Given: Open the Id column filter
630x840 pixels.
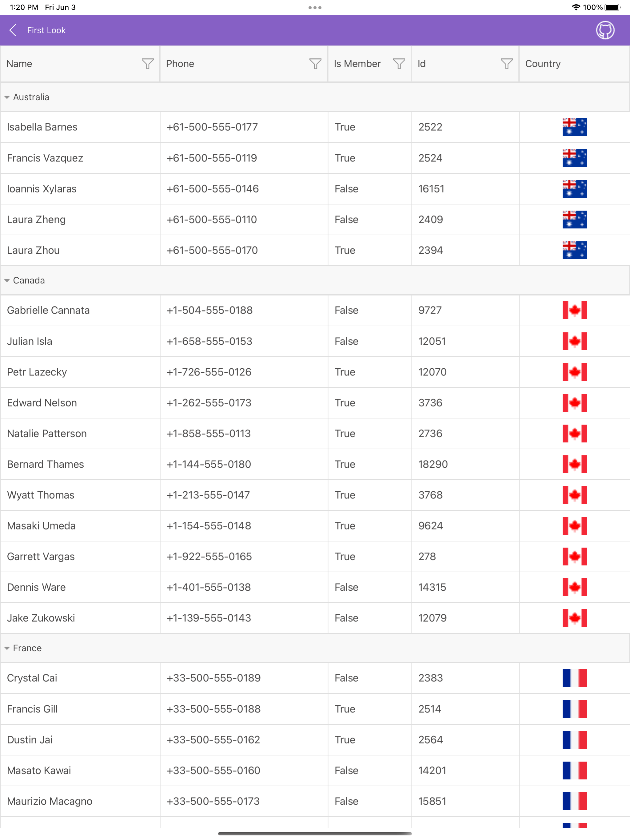Looking at the screenshot, I should tap(506, 64).
